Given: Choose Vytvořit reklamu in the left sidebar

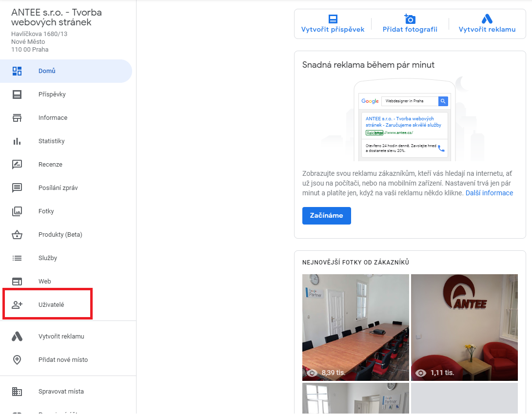Looking at the screenshot, I should point(61,337).
